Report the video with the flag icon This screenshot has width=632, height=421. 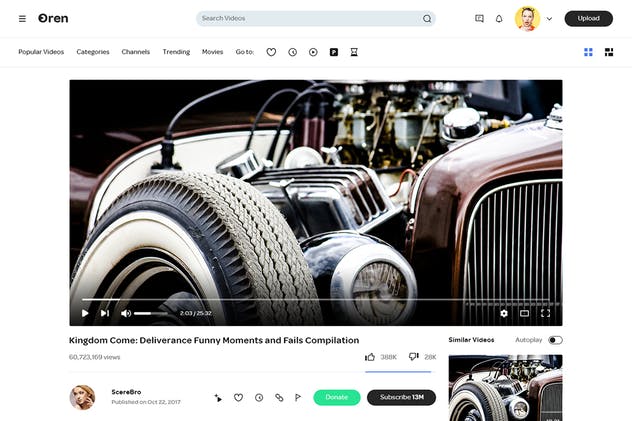pyautogui.click(x=298, y=398)
